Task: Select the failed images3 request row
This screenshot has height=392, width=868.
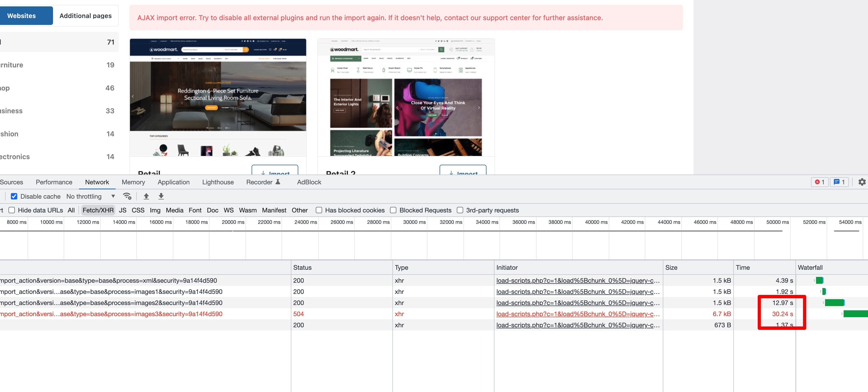Action: [111, 314]
